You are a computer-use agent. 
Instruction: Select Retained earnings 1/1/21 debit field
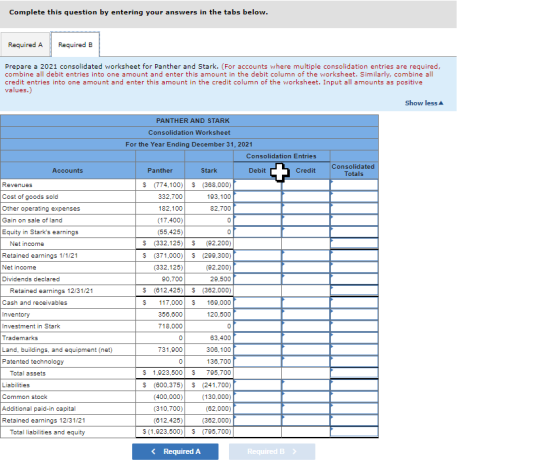[x=258, y=255]
